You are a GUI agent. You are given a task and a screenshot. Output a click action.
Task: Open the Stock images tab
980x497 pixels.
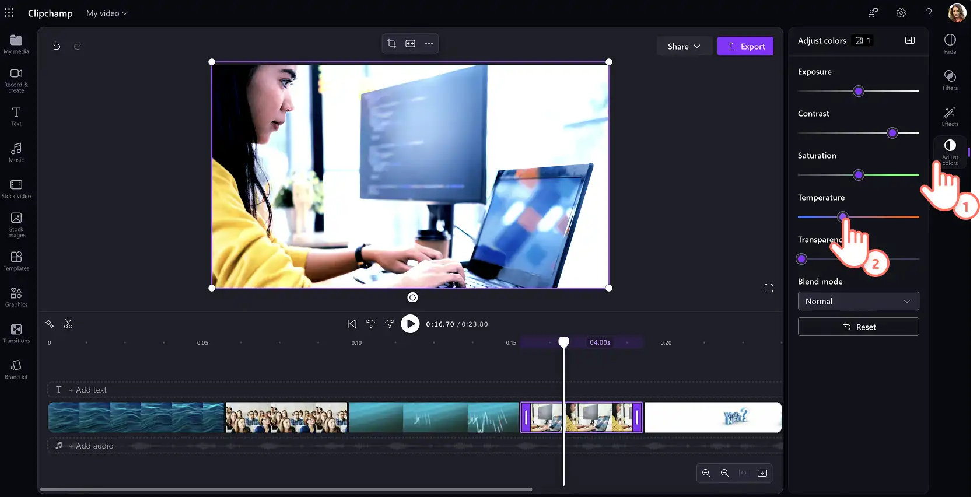tap(16, 225)
